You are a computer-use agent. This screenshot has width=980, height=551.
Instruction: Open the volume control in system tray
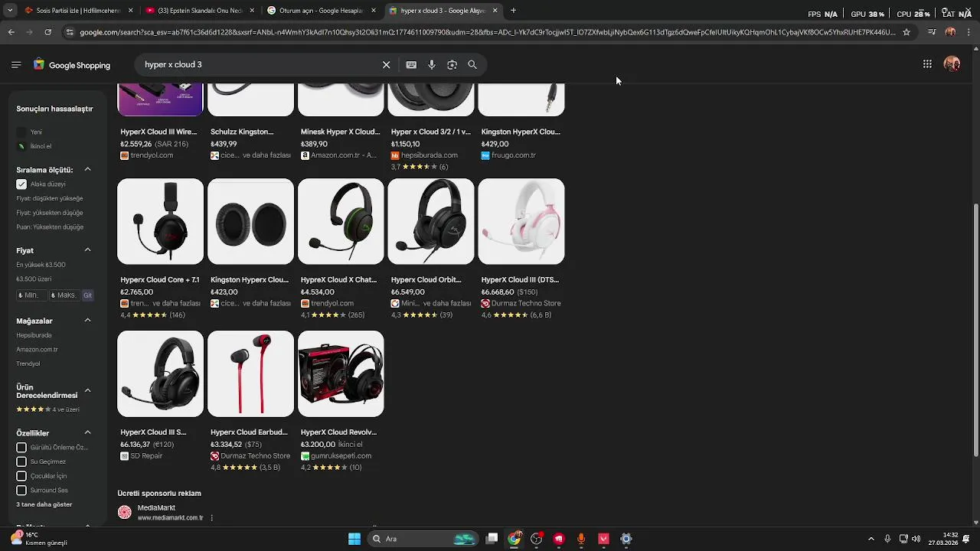click(x=916, y=539)
